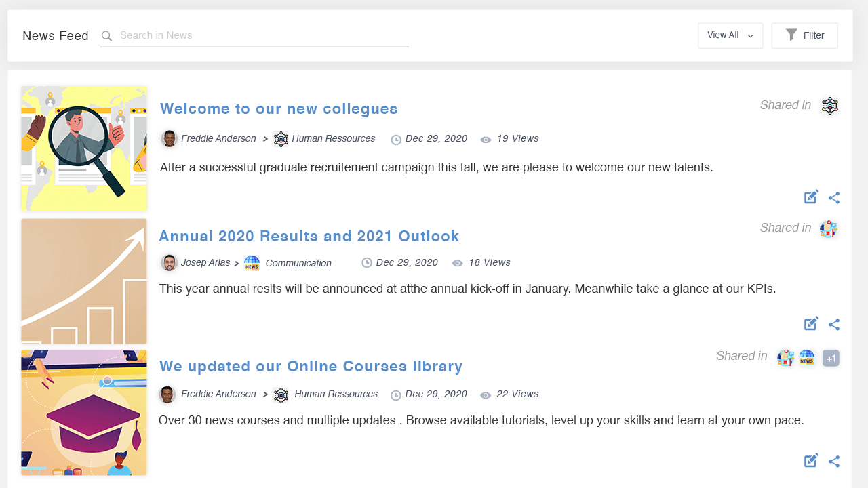Share the 'Annual 2020 Results' article
Screen dimensions: 868x488
[834, 325]
